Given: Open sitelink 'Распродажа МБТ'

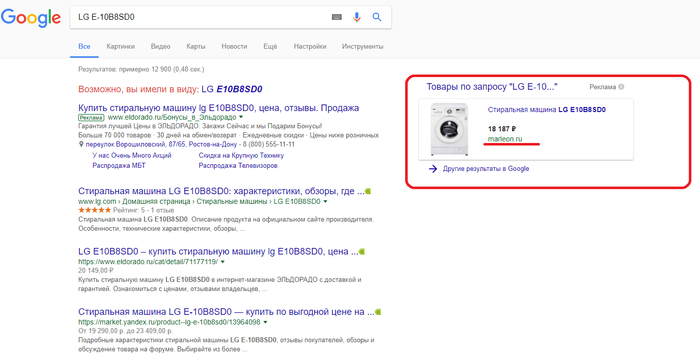Looking at the screenshot, I should pos(119,166).
